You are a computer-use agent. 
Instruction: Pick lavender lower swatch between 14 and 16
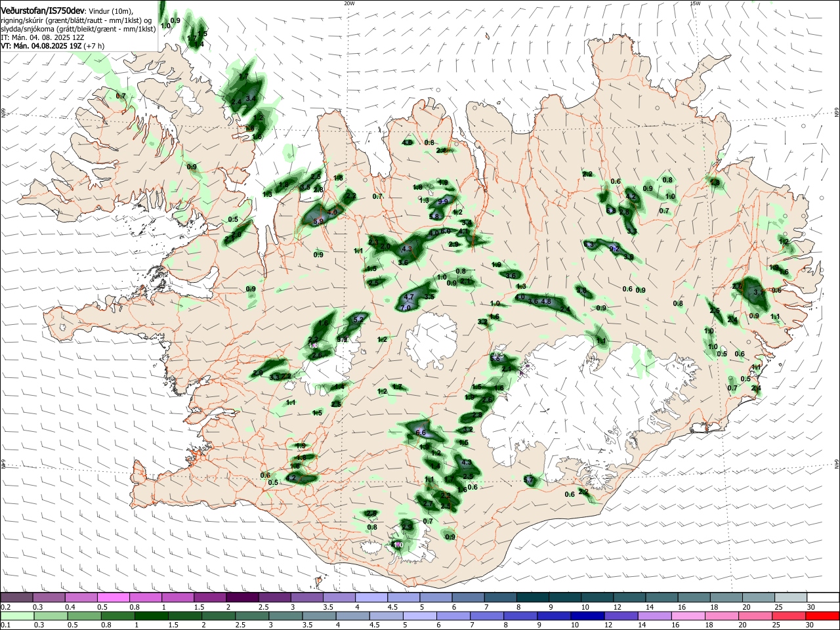click(654, 616)
